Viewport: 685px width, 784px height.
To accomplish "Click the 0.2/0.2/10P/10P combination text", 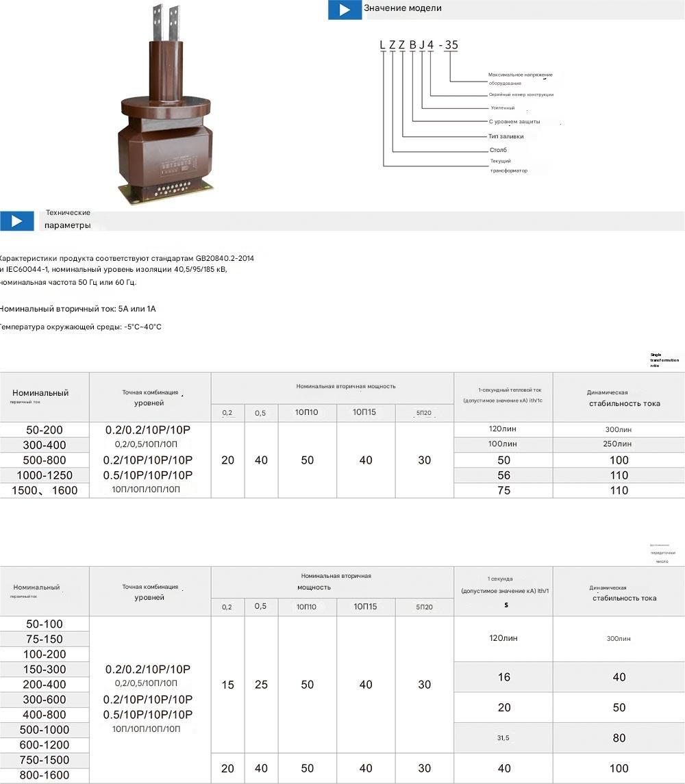I will (149, 429).
